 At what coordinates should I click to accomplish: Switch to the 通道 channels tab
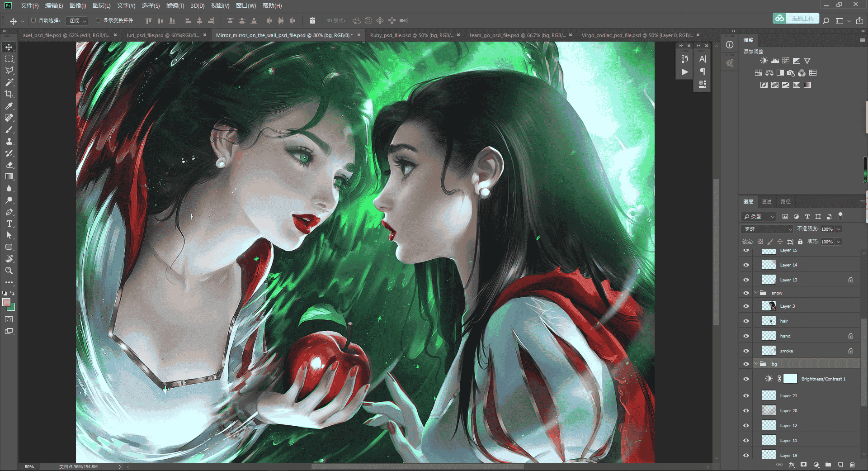click(767, 202)
